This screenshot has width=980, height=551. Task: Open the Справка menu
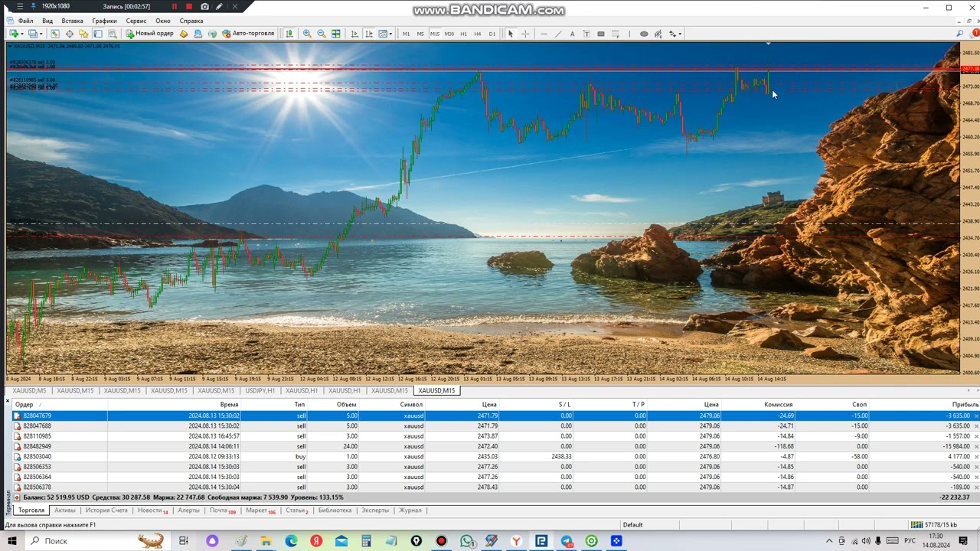[191, 21]
